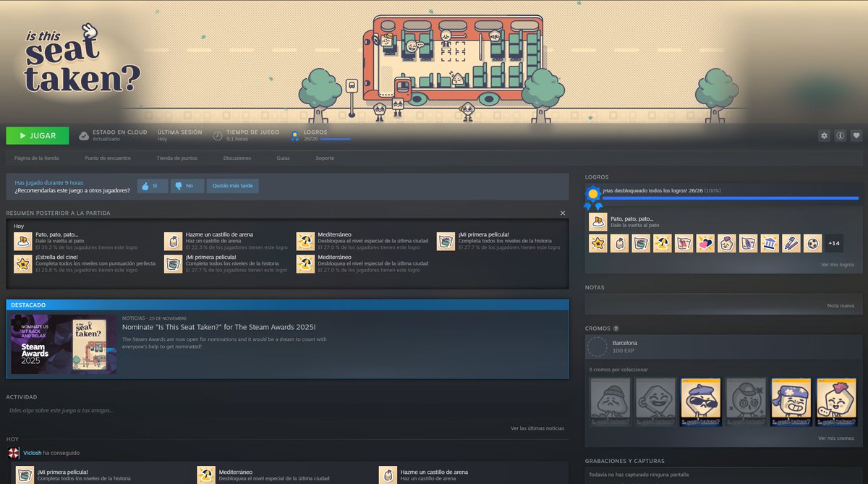Image resolution: width=868 pixels, height=484 pixels.
Task: Click the Pato, pato, pato duck icon in summary
Action: (x=22, y=241)
